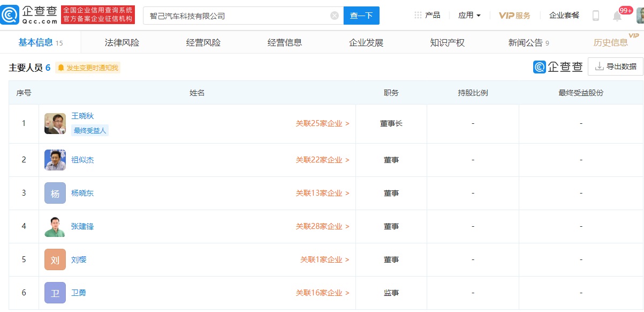The width and height of the screenshot is (644, 312).
Task: Click 发生变更时通知我 notification button
Action: pos(88,68)
